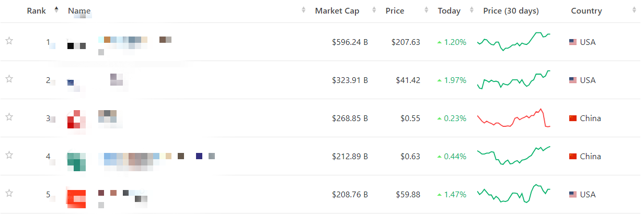Click the USA flag in the rank 1 row
The image size is (644, 214).
pos(573,42)
